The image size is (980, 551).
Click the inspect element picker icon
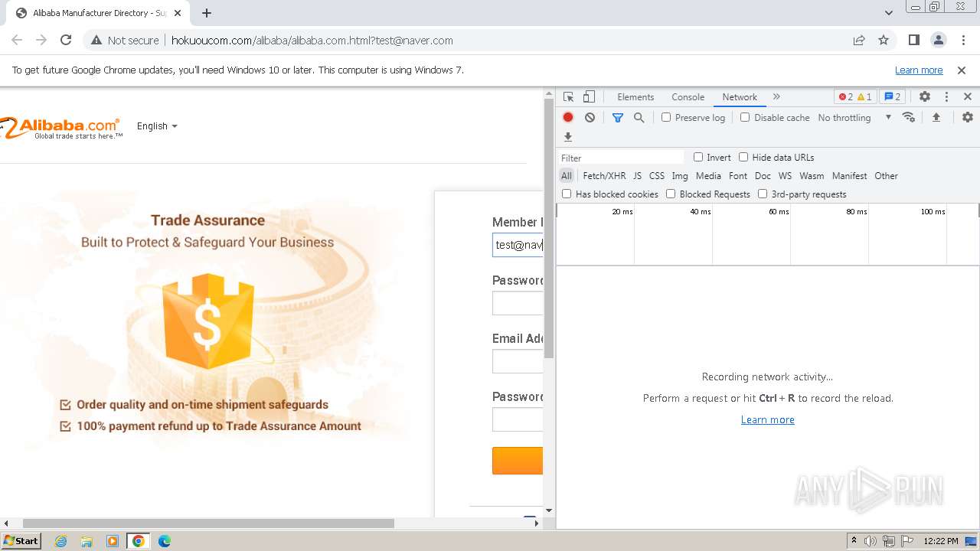pos(568,97)
